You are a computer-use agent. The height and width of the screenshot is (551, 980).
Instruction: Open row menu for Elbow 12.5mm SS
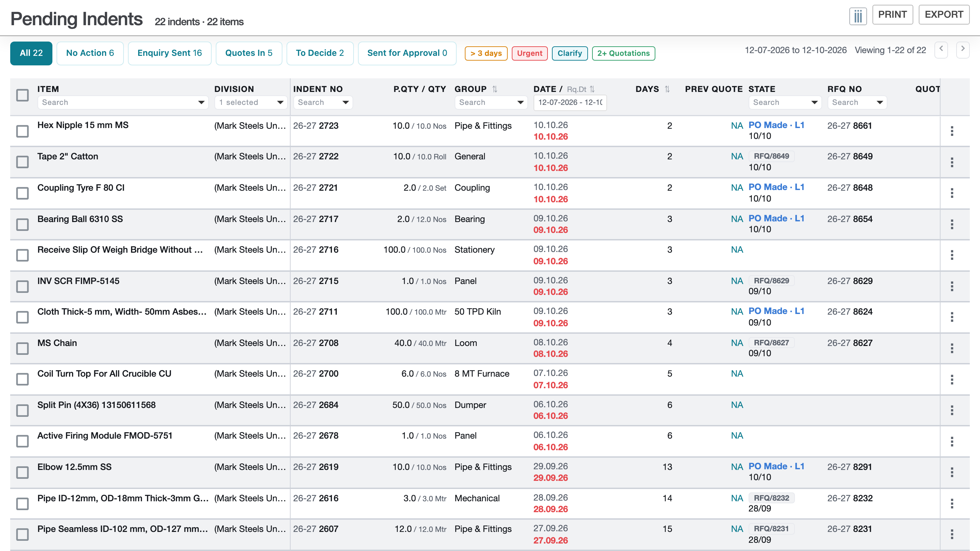click(952, 473)
